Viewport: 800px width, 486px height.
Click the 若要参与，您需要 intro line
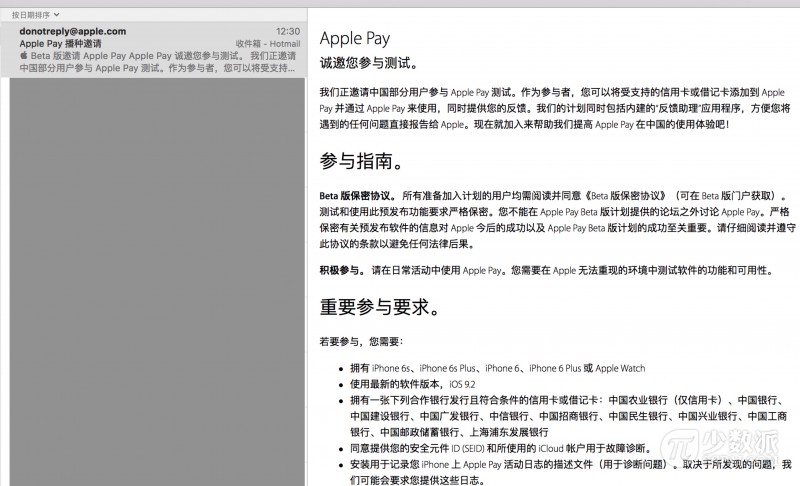[362, 342]
